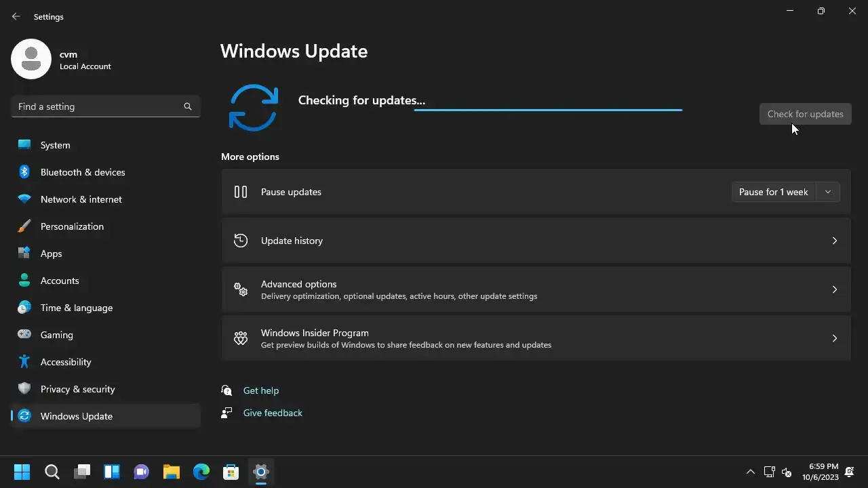The height and width of the screenshot is (488, 868).
Task: Click the Get help headset icon
Action: (227, 390)
